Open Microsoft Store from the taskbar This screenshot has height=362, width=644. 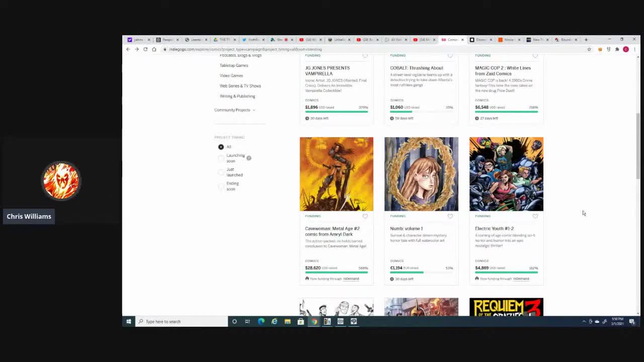tap(301, 321)
